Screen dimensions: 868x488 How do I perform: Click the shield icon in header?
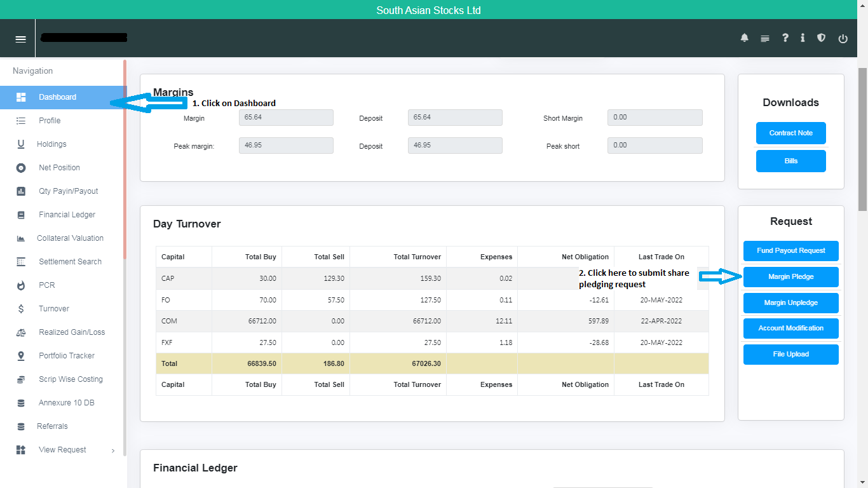coord(822,38)
